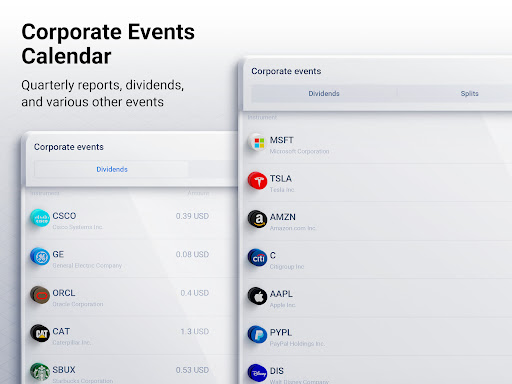Image resolution: width=512 pixels, height=384 pixels.
Task: Click the PayPal logo icon
Action: [258, 335]
